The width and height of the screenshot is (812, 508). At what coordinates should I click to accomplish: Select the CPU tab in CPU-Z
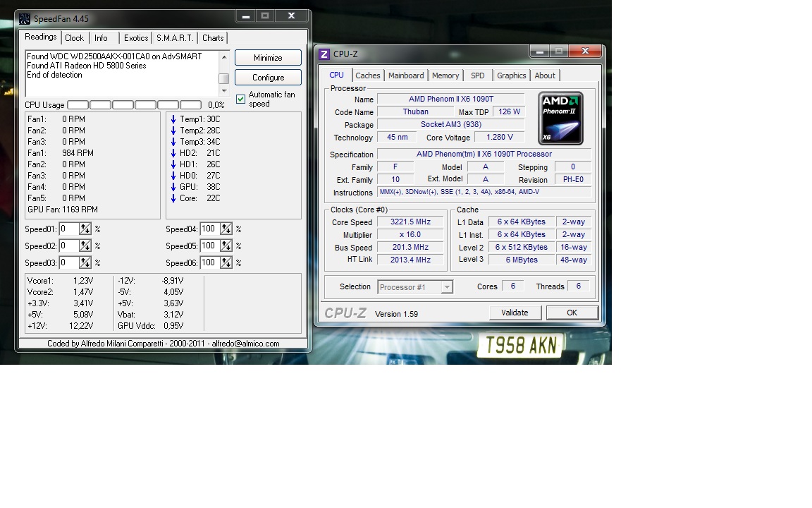pos(337,75)
